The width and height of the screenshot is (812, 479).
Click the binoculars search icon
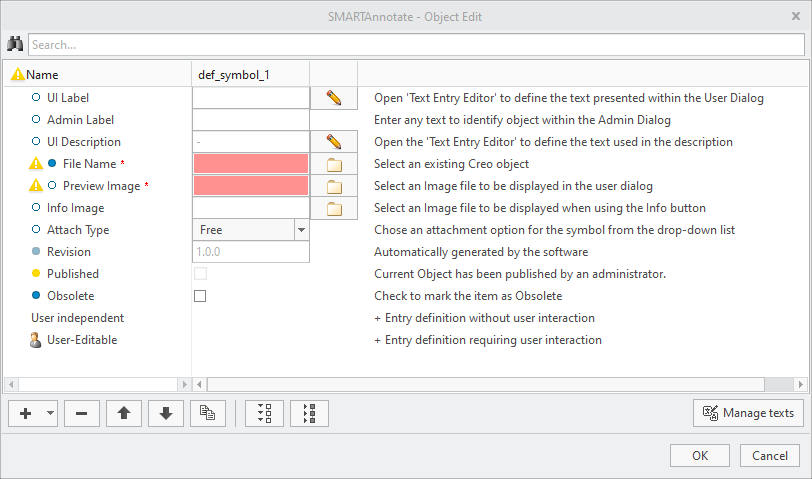coord(14,44)
